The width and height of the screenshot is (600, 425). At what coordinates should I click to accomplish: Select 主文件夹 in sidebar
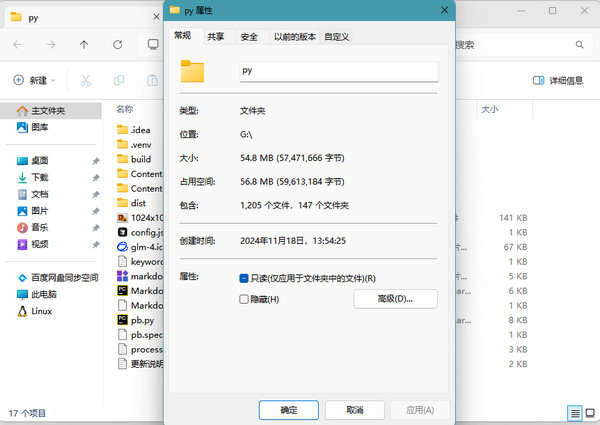tap(51, 111)
